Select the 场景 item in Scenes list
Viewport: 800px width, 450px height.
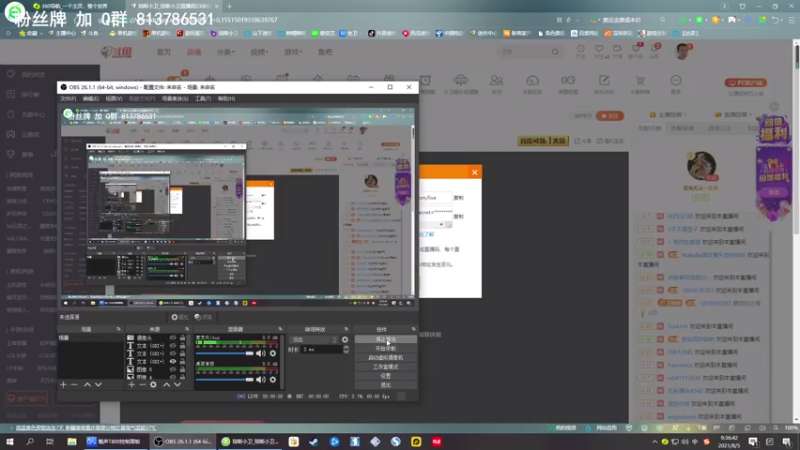(90, 338)
